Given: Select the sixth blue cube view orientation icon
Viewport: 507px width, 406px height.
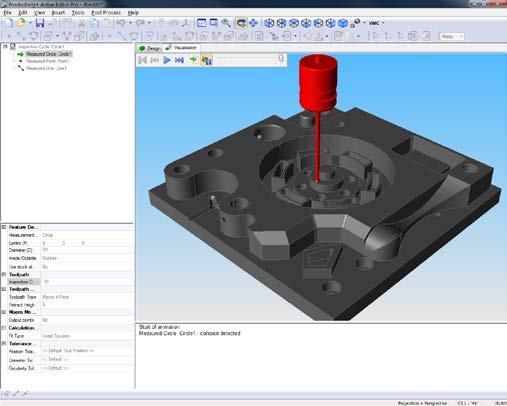Looking at the screenshot, I should [330, 23].
